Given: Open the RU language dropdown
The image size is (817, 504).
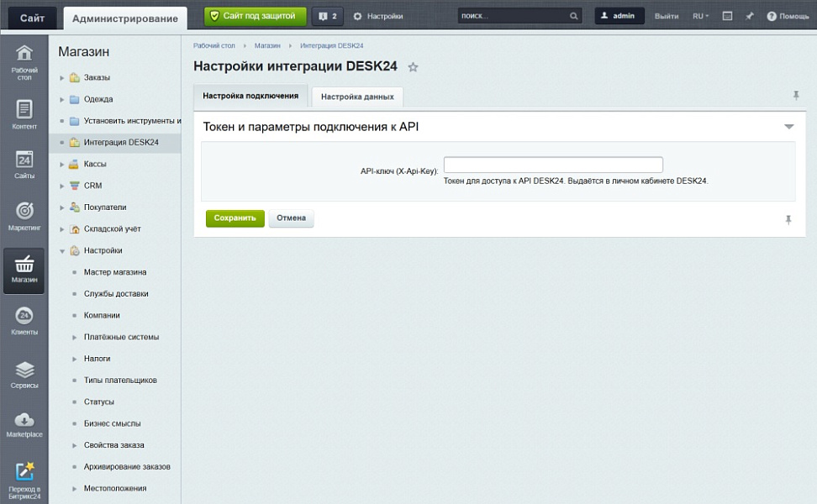Looking at the screenshot, I should pyautogui.click(x=700, y=16).
